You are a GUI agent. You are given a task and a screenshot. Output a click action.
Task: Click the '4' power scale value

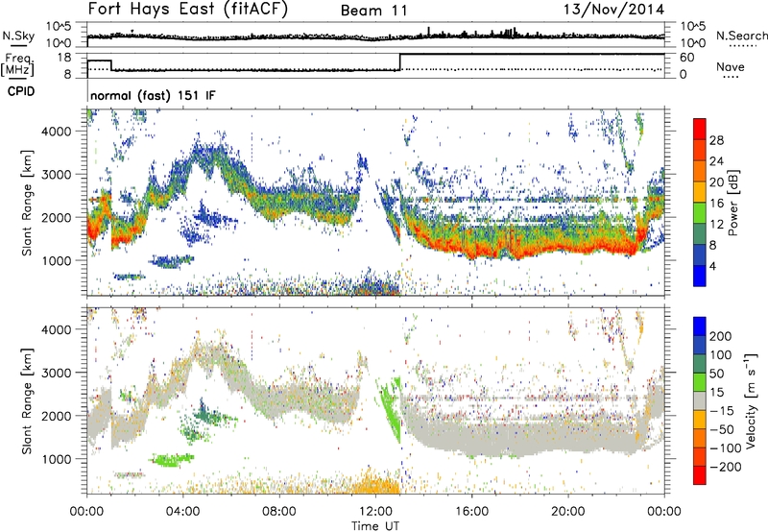[x=712, y=266]
